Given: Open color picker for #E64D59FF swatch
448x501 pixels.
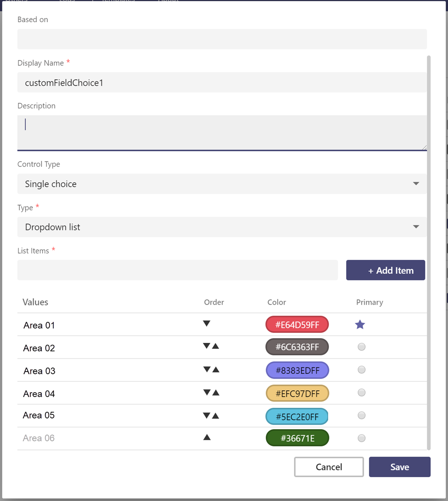Looking at the screenshot, I should 297,324.
